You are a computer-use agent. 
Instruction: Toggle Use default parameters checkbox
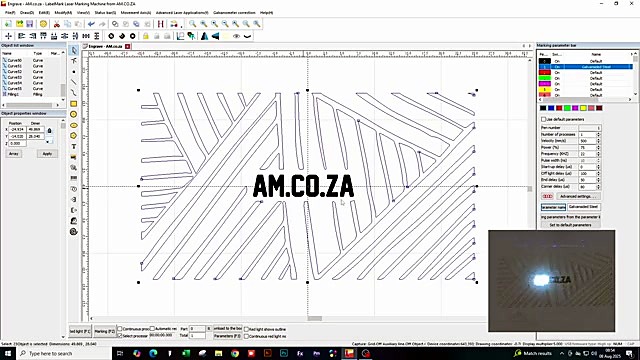(544, 119)
